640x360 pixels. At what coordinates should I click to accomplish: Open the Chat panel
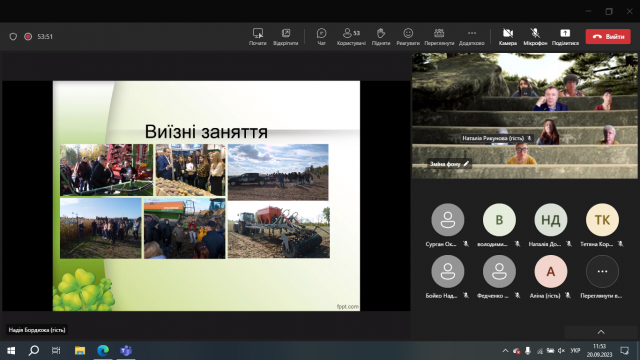(321, 36)
